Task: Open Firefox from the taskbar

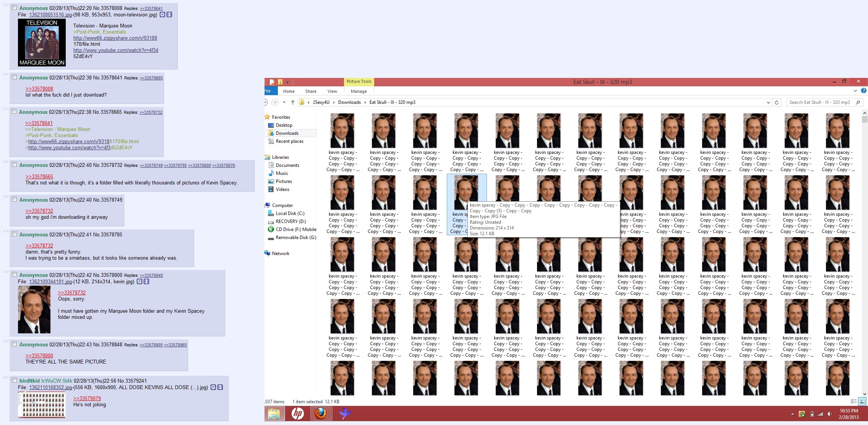Action: tap(320, 413)
